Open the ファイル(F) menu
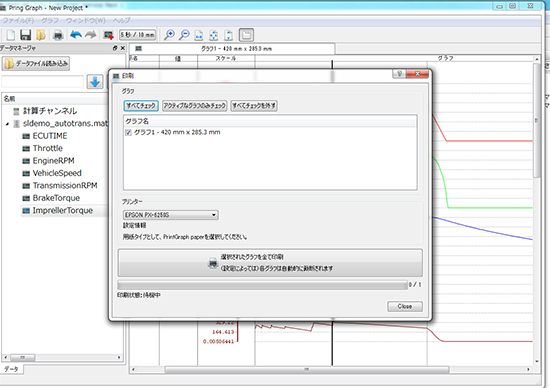Viewport: 550px width, 388px height. point(18,20)
